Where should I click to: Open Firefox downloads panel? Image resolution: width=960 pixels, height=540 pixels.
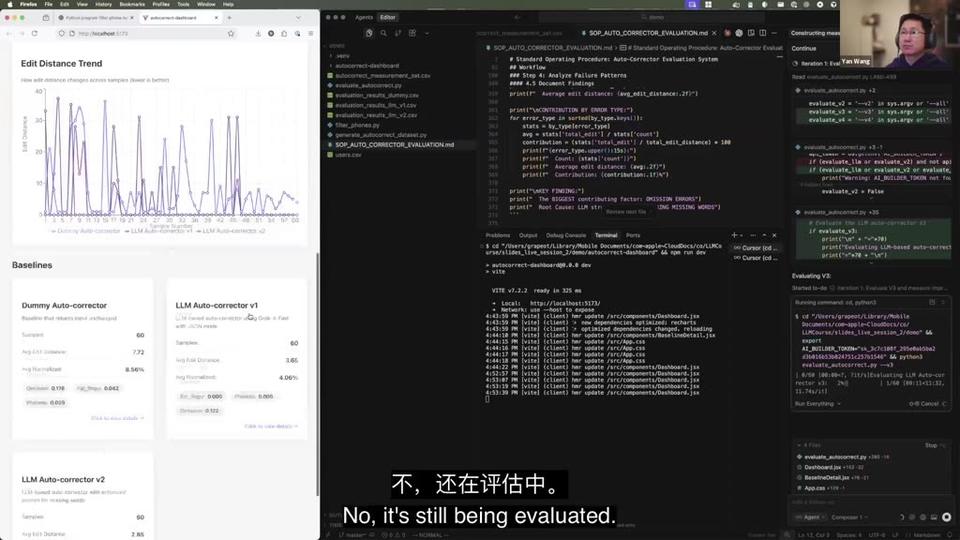[x=258, y=33]
